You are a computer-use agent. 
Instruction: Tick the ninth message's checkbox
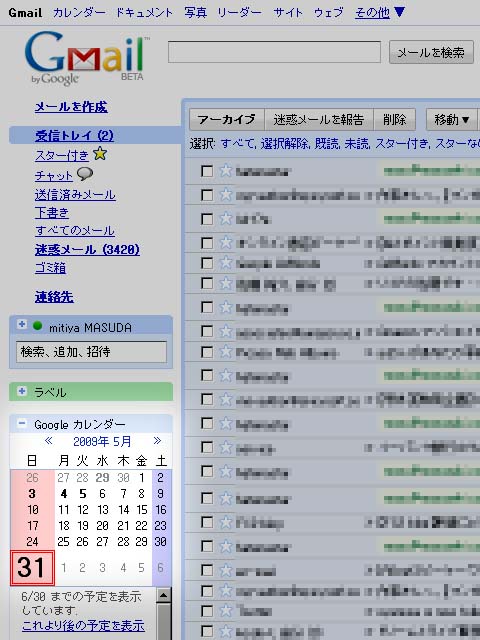[207, 352]
